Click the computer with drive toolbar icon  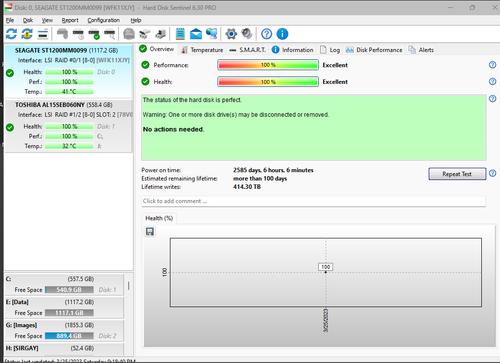tap(161, 34)
